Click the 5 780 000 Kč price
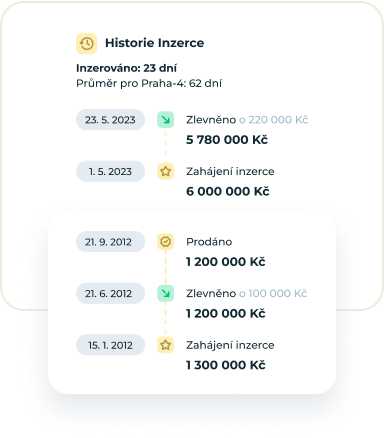The width and height of the screenshot is (384, 438). 227,140
